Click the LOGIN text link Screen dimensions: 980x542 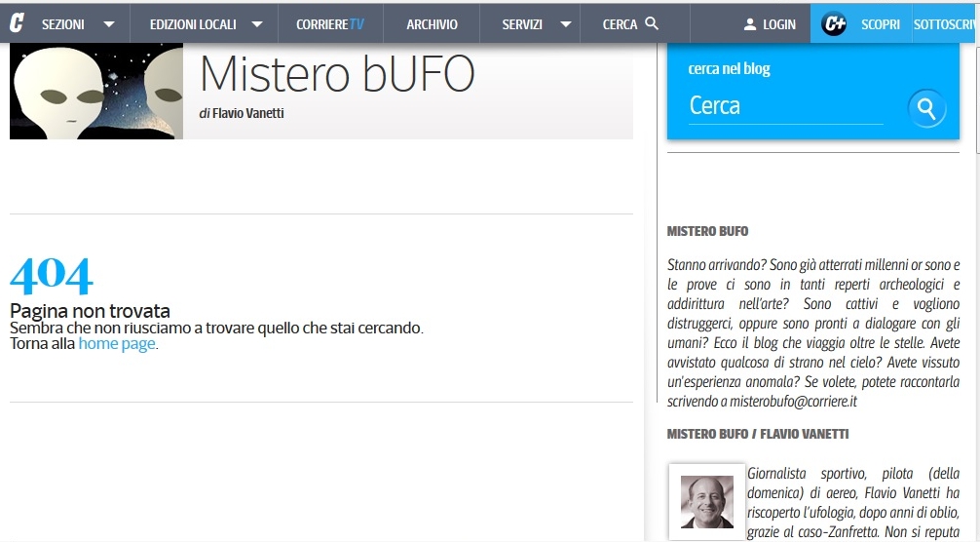pyautogui.click(x=779, y=24)
